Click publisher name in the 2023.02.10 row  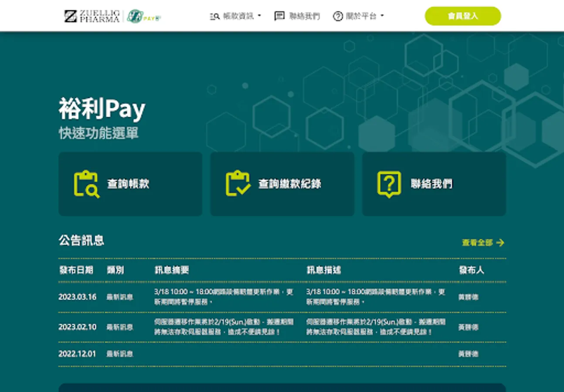(469, 327)
